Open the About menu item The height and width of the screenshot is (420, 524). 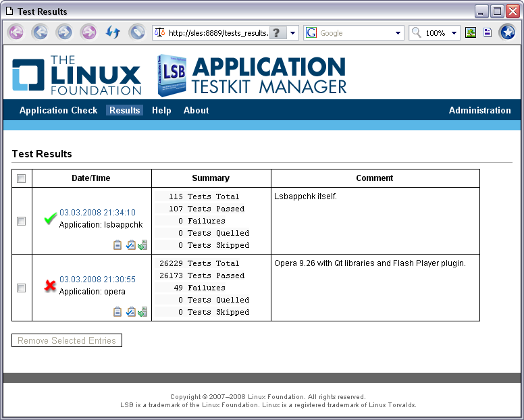[x=196, y=110]
